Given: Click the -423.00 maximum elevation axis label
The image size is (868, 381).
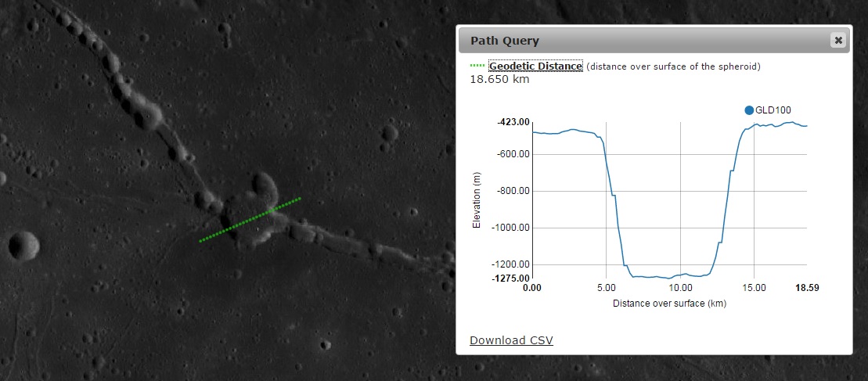Looking at the screenshot, I should pos(513,122).
